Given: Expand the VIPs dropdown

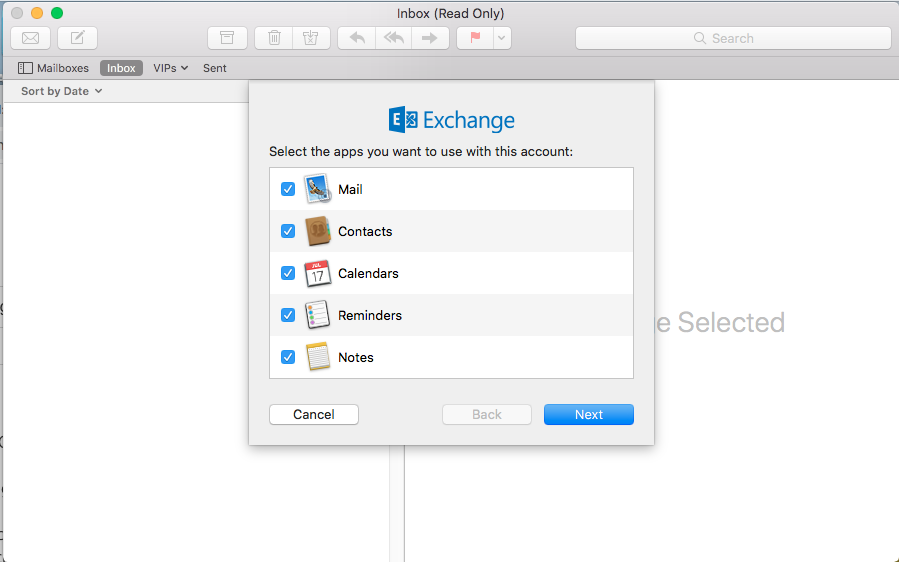Looking at the screenshot, I should pyautogui.click(x=170, y=68).
